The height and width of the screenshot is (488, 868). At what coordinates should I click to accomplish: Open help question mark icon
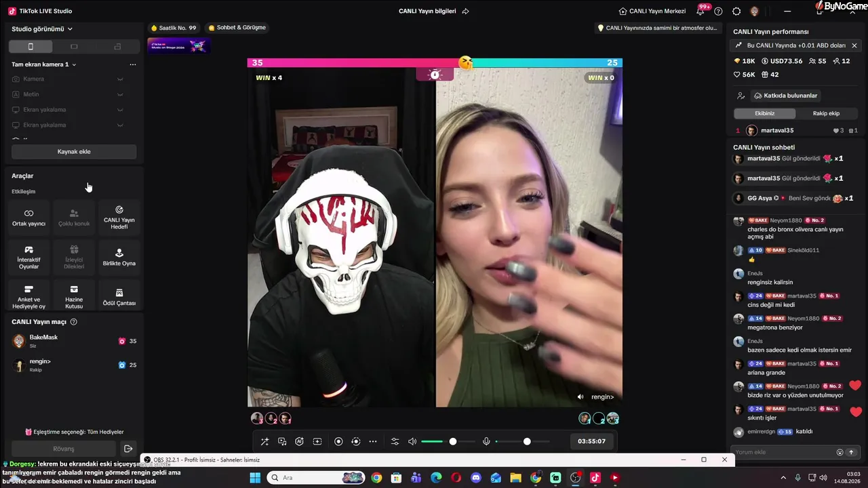point(719,11)
